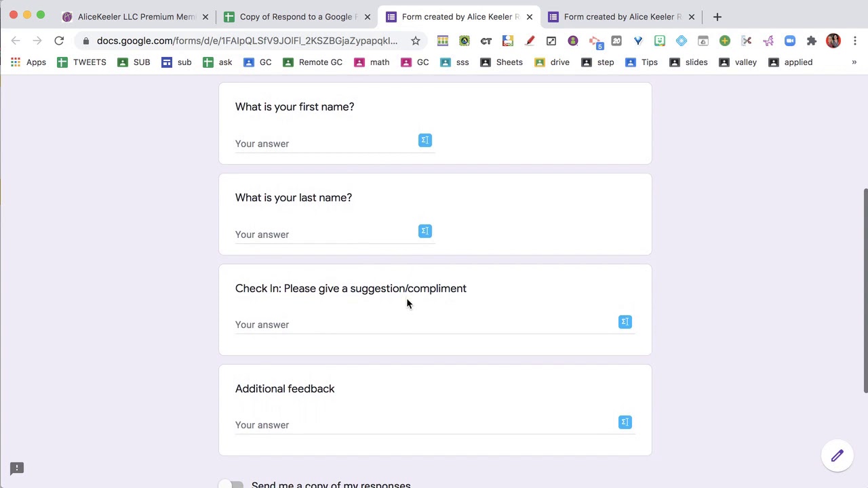Toggle Send me a copy of my responses
Viewport: 868px width, 488px height.
[x=235, y=485]
